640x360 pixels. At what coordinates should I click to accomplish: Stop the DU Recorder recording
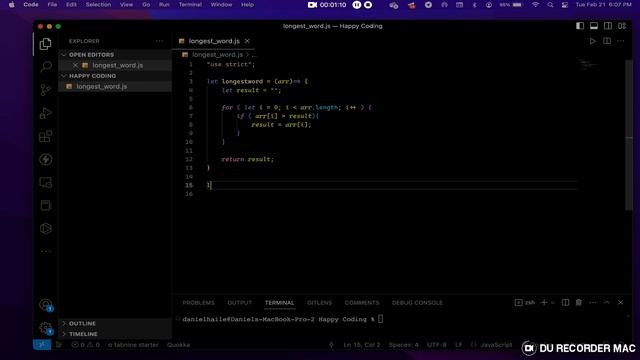pyautogui.click(x=368, y=5)
